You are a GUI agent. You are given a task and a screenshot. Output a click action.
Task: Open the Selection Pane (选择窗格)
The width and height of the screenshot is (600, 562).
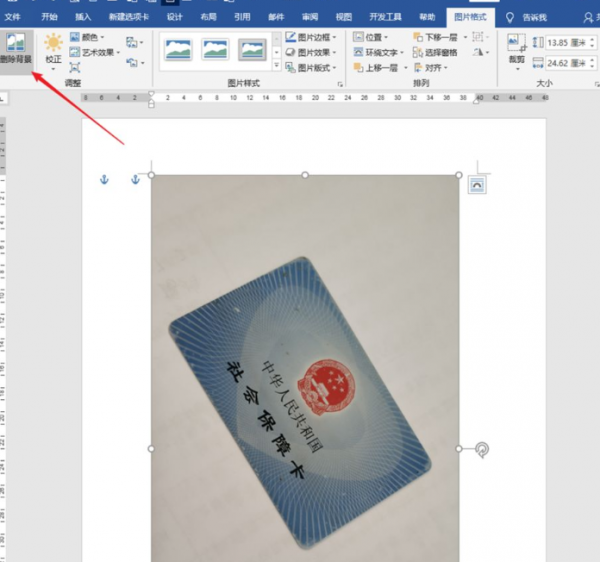pyautogui.click(x=435, y=52)
